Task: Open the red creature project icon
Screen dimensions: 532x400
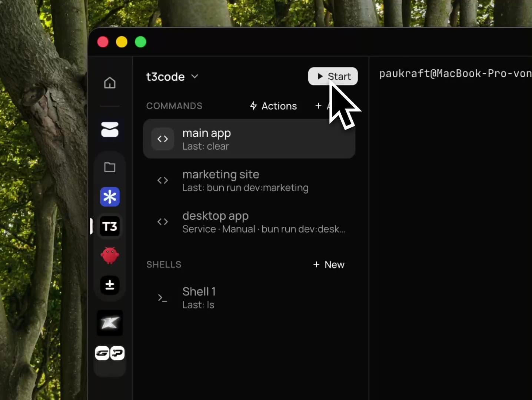Action: [x=110, y=256]
